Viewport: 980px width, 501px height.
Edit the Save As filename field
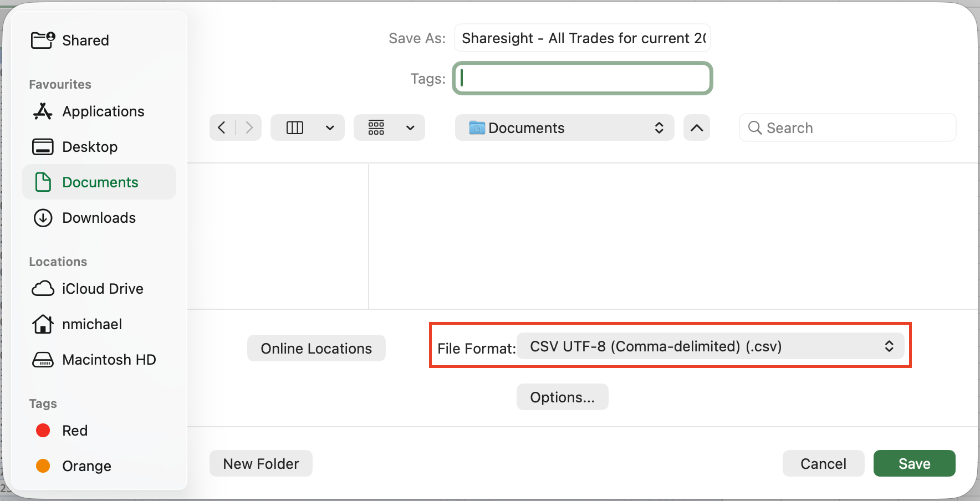[583, 38]
